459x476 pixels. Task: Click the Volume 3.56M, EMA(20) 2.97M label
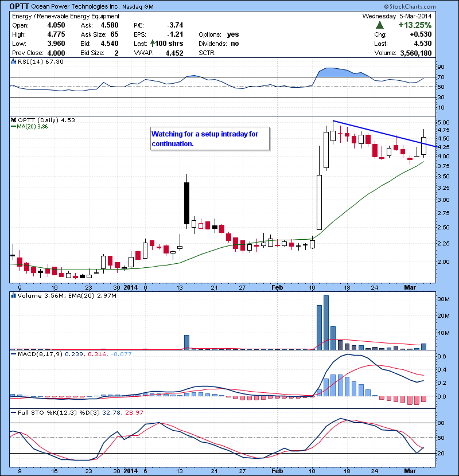coord(67,295)
